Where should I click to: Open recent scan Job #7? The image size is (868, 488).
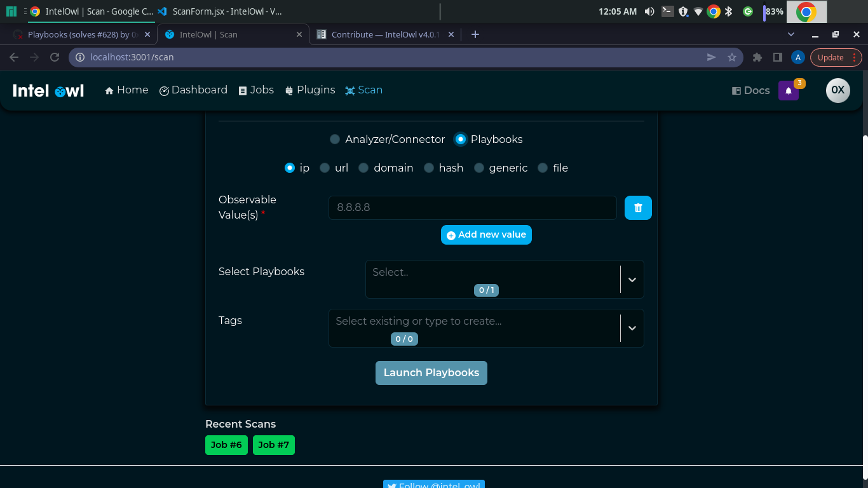click(x=274, y=445)
